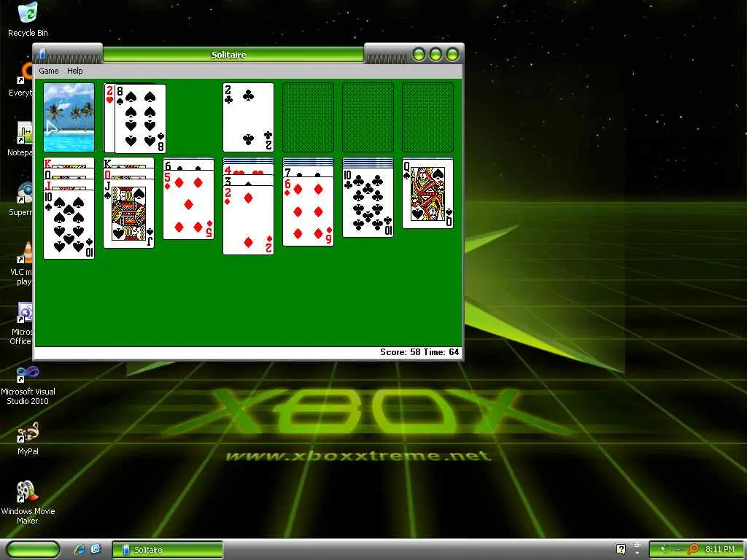Screen dimensions: 747x560
Task: Select the 2 of diamonds card
Action: click(x=249, y=220)
